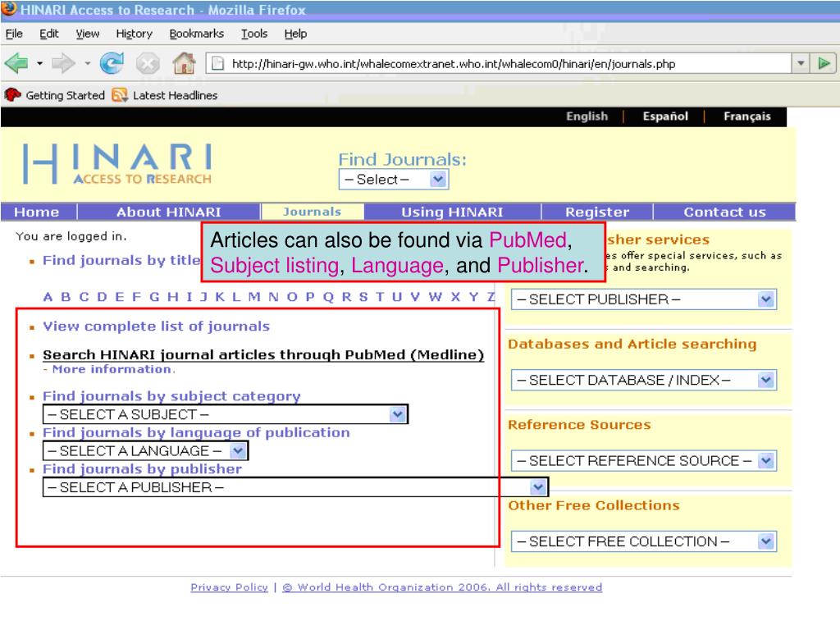Switch site language to English
Screen dimensions: 840x630
[587, 116]
